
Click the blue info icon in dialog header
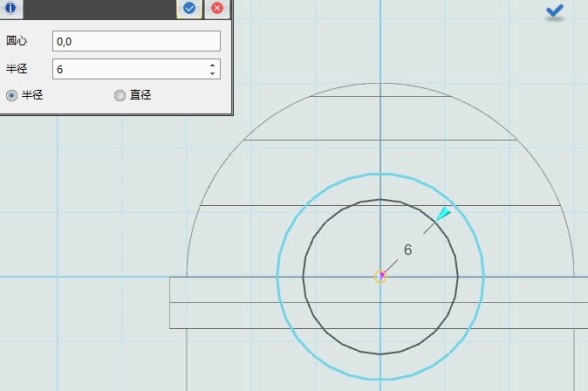10,7
